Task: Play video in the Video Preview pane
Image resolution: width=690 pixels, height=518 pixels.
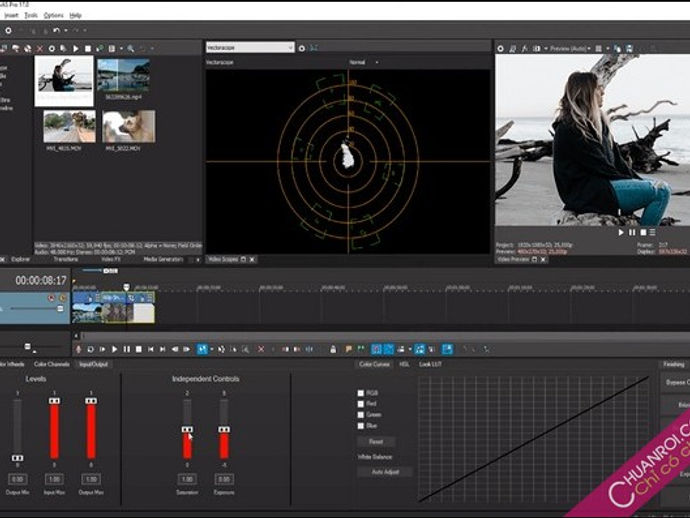Action: pyautogui.click(x=621, y=232)
